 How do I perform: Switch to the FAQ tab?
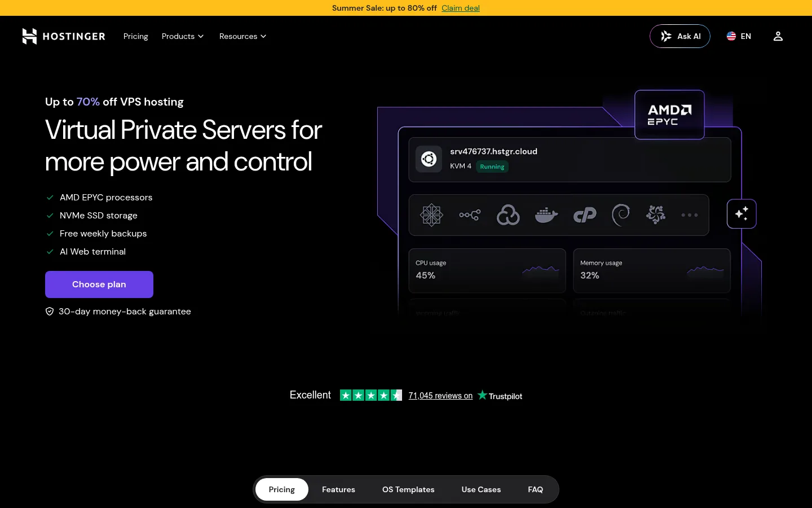click(536, 489)
